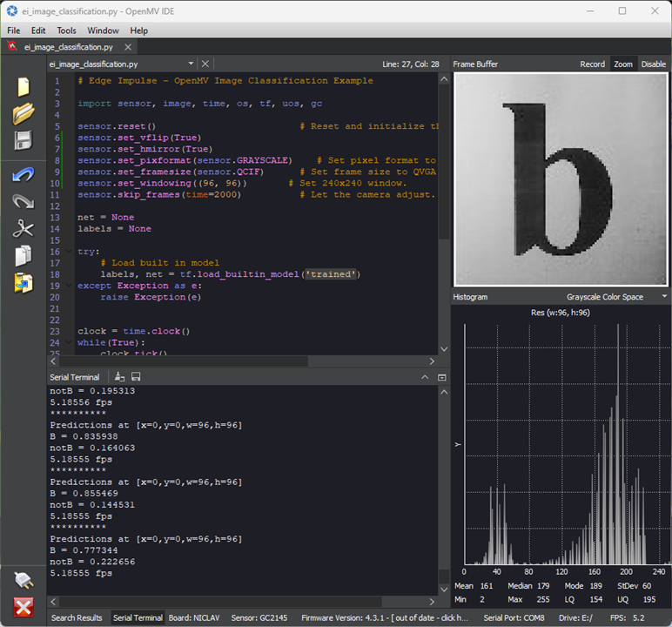The height and width of the screenshot is (627, 672).
Task: Click the code editor scroll right arrow
Action: [x=432, y=361]
